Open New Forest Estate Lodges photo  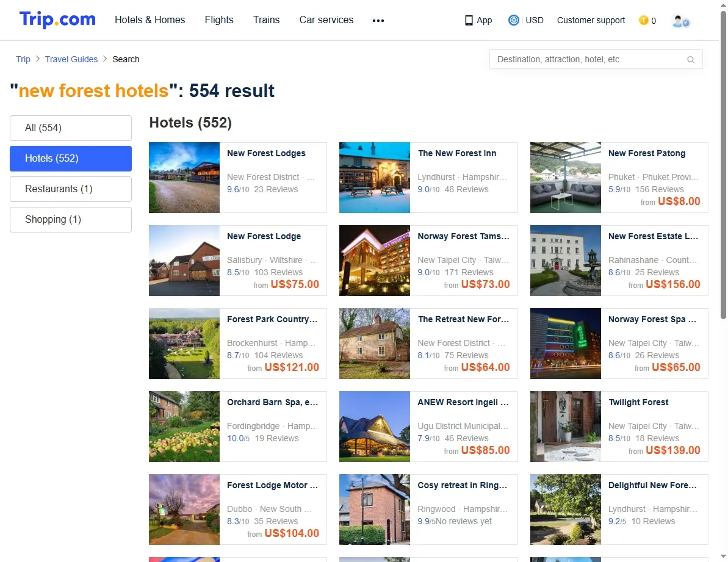coord(566,261)
